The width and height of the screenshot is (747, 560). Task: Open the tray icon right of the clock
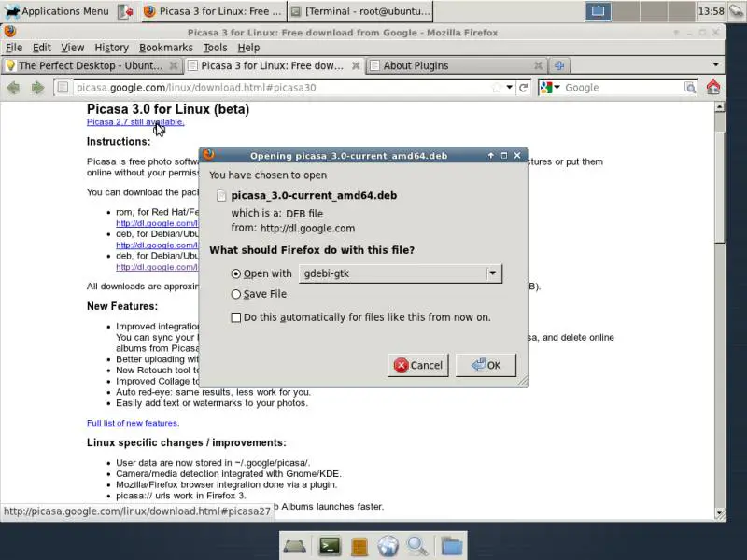(736, 11)
